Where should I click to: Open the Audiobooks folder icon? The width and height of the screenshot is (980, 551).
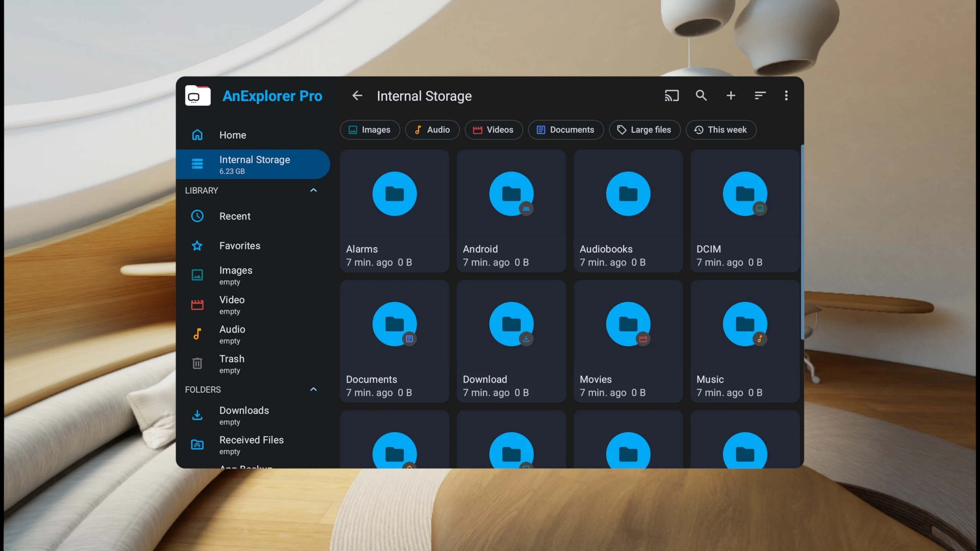[x=628, y=194]
